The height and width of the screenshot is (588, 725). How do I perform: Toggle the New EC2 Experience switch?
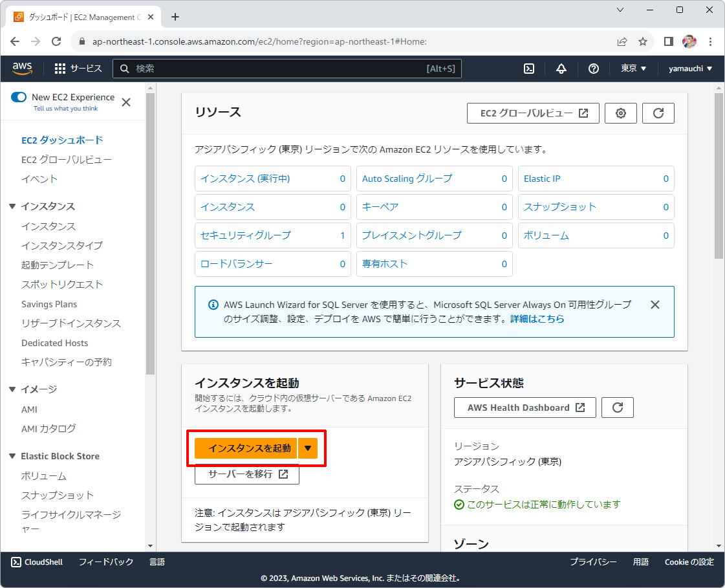tap(19, 97)
